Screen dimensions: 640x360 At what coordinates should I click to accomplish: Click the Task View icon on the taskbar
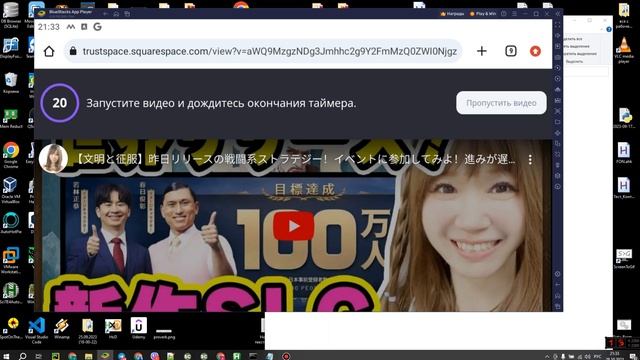[39, 356]
